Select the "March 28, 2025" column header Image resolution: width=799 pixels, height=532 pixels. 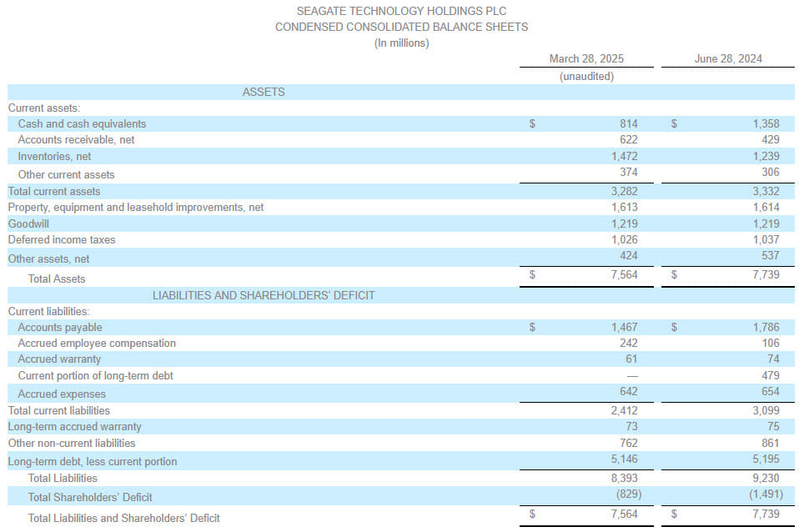click(586, 58)
